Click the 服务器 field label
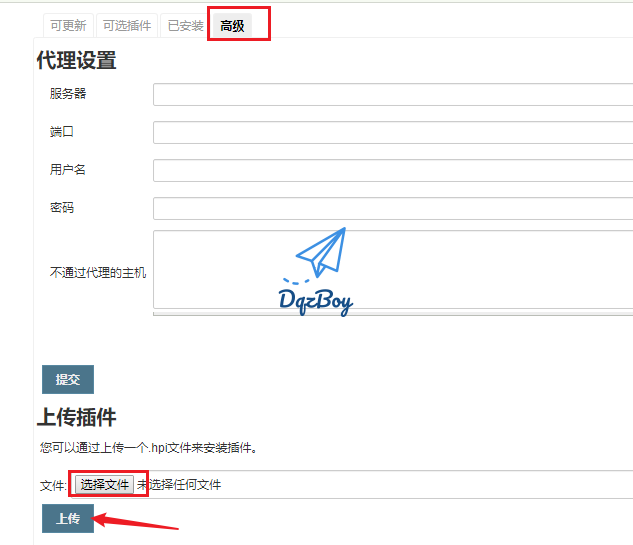This screenshot has height=545, width=633. tap(68, 94)
